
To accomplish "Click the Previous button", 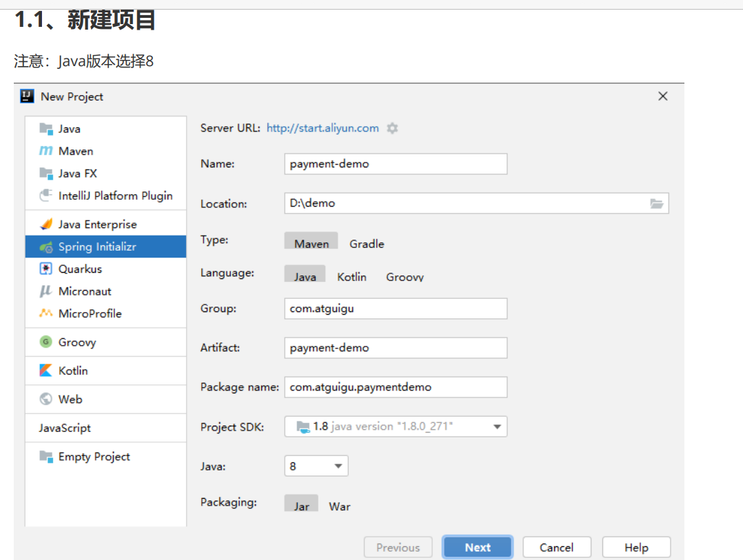I will [x=398, y=547].
